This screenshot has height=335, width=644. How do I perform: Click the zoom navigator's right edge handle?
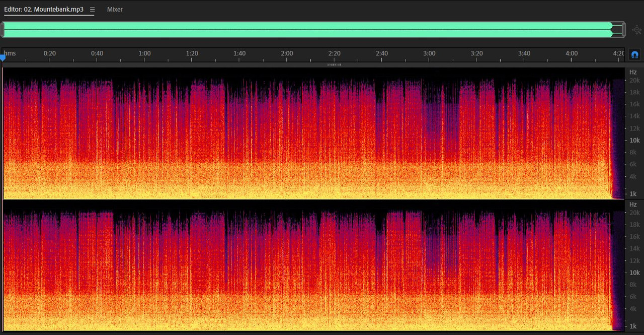click(x=623, y=30)
